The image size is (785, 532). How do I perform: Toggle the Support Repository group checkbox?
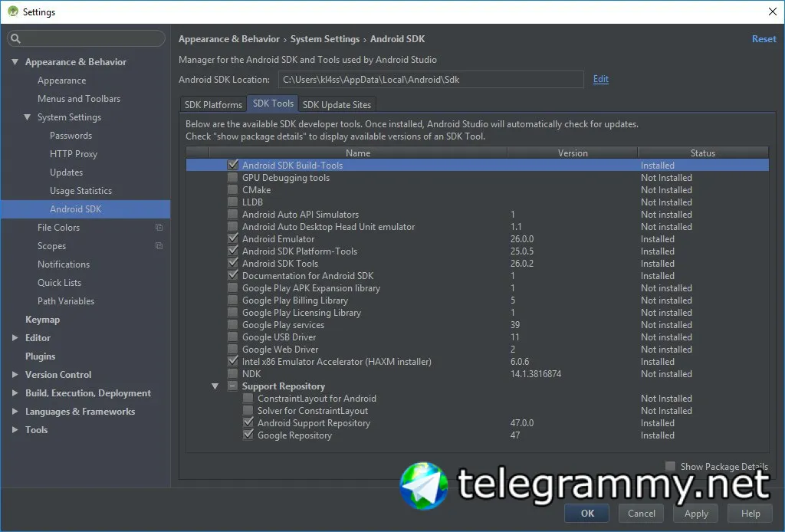[x=233, y=386]
